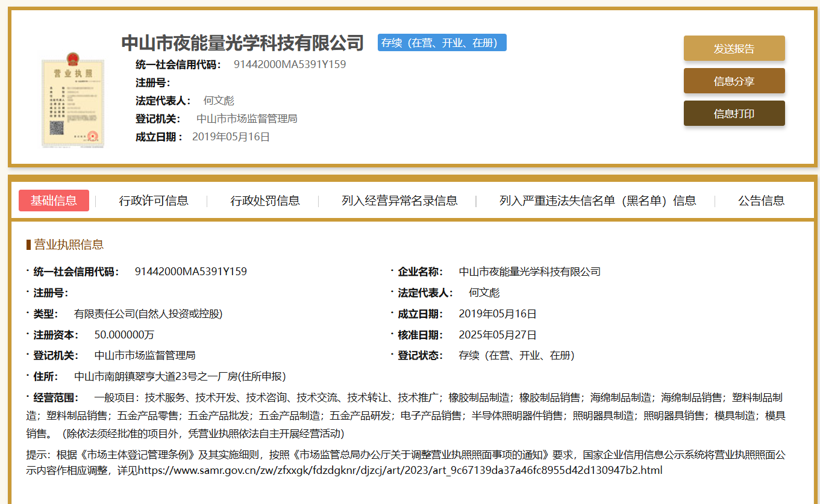Click header founding date 2019年05月16日
The width and height of the screenshot is (820, 504).
coord(231,137)
